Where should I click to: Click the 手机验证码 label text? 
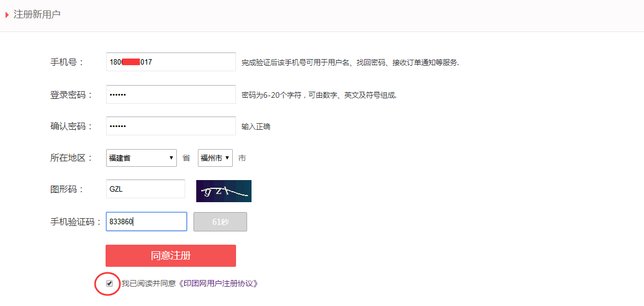(x=76, y=222)
